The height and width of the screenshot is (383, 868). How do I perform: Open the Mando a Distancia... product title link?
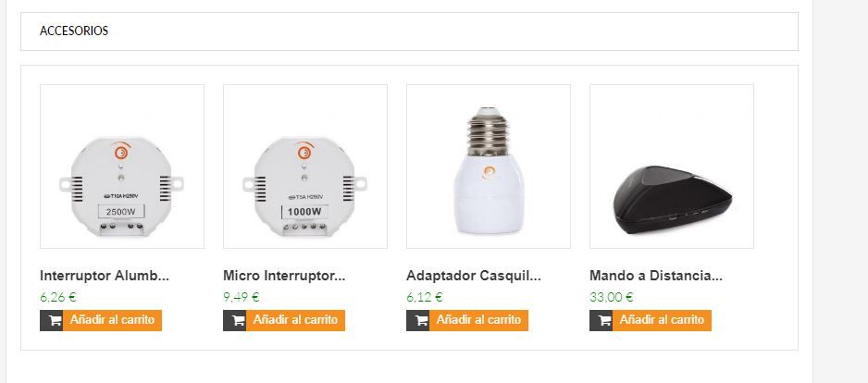(x=656, y=276)
